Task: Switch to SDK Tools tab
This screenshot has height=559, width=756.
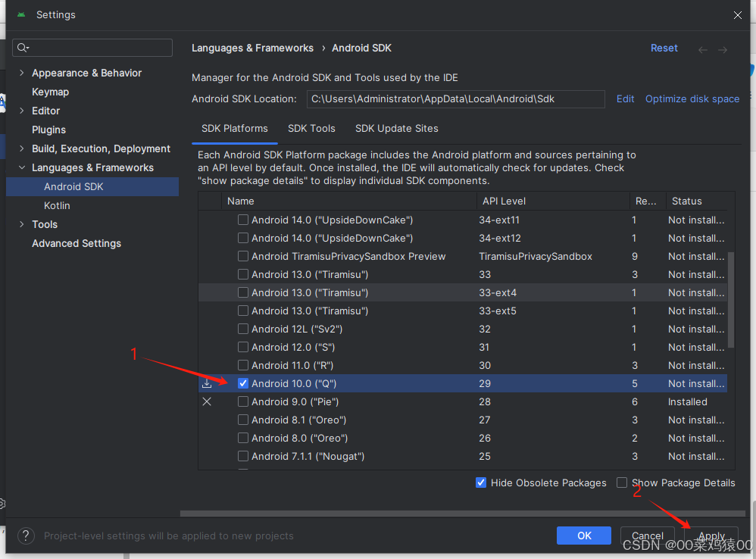Action: [x=311, y=129]
